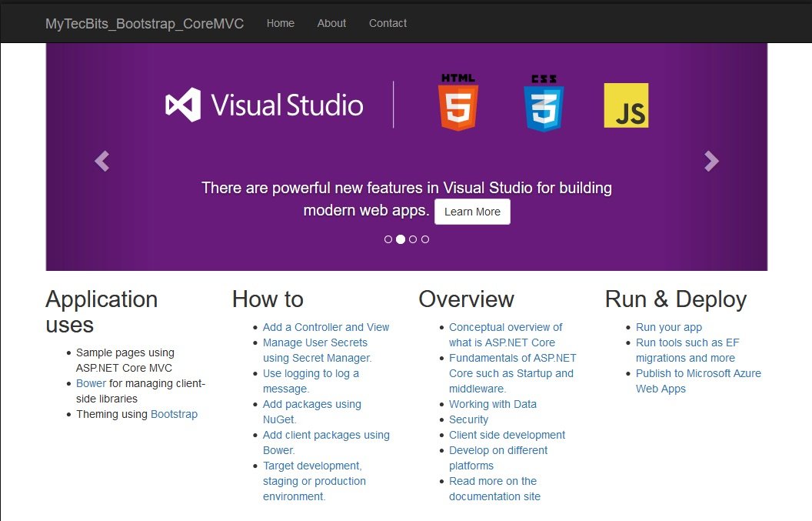Open Use logging to log a message
Viewport: 812px width, 521px height.
tap(311, 381)
